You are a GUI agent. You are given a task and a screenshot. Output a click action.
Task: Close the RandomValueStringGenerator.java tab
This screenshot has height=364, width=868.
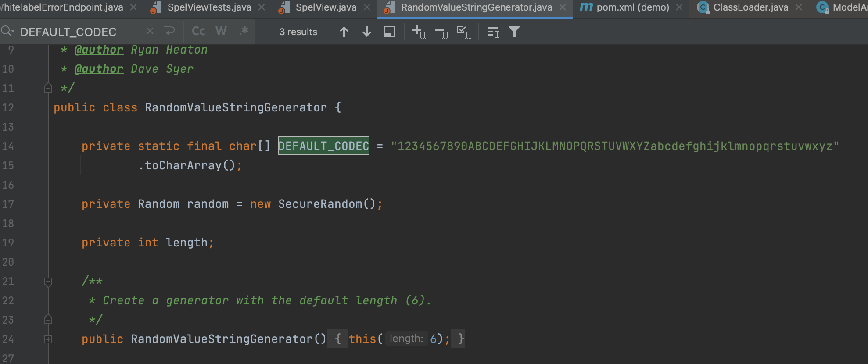coord(563,7)
